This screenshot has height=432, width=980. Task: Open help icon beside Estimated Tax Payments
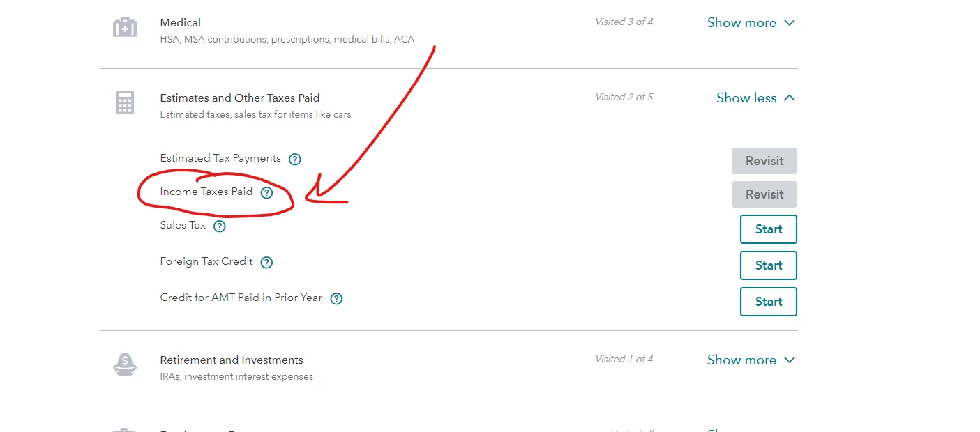[x=295, y=159]
